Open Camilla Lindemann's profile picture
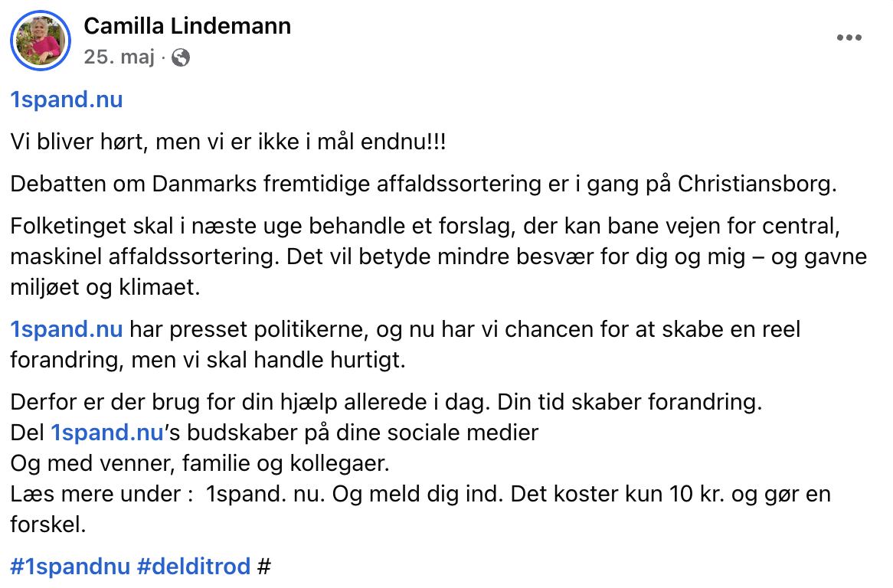 pos(41,41)
